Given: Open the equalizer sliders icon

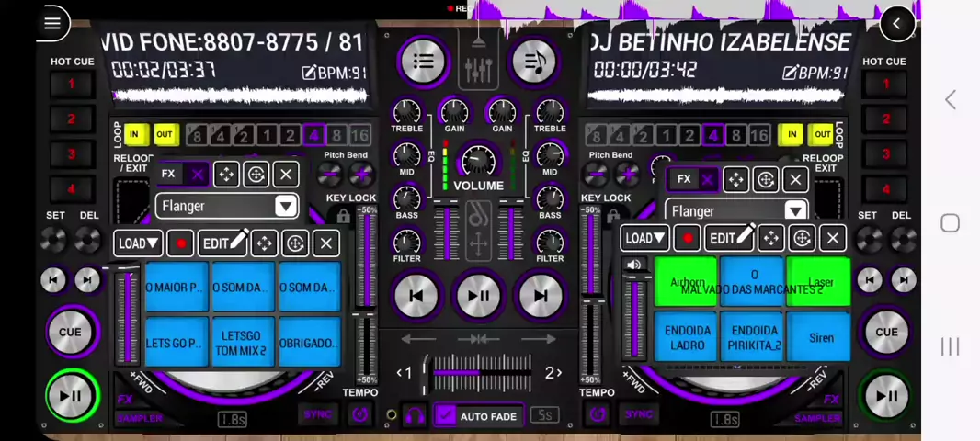Looking at the screenshot, I should click(x=478, y=68).
